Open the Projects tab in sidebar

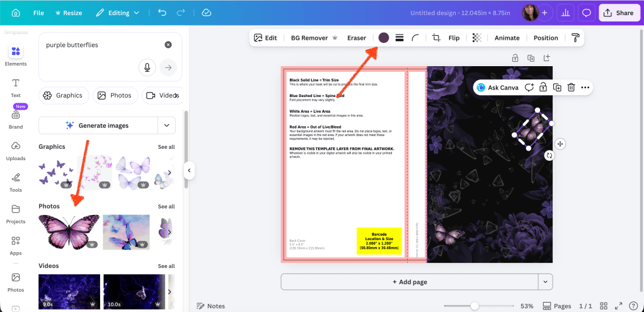16,214
